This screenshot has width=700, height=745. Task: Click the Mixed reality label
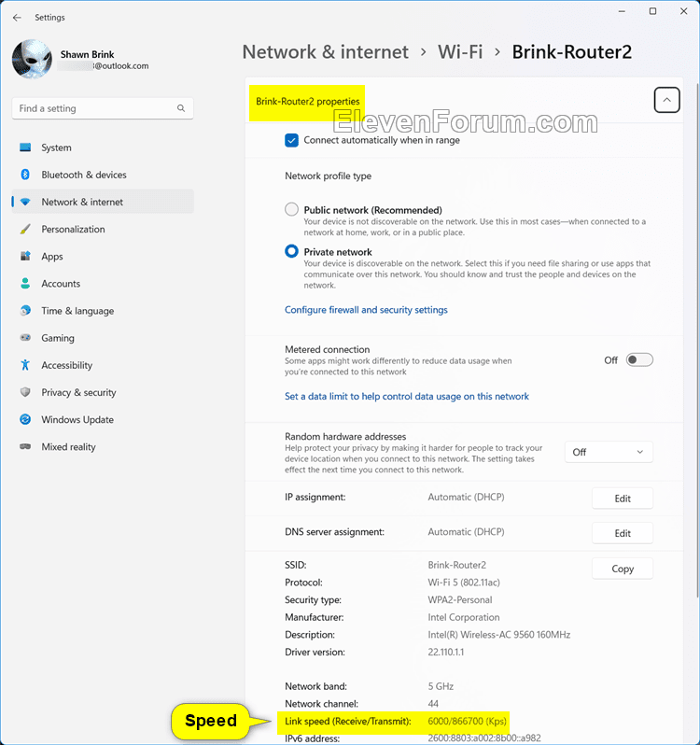(x=68, y=446)
